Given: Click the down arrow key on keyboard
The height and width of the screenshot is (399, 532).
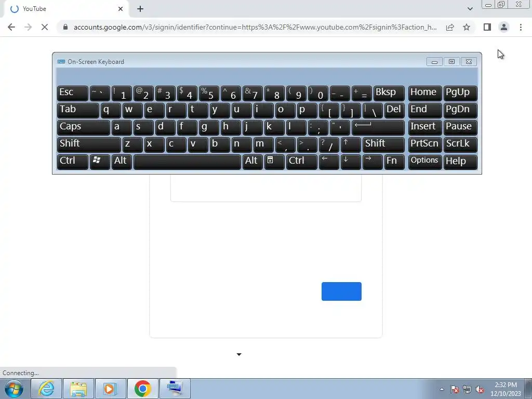Looking at the screenshot, I should [x=351, y=162].
